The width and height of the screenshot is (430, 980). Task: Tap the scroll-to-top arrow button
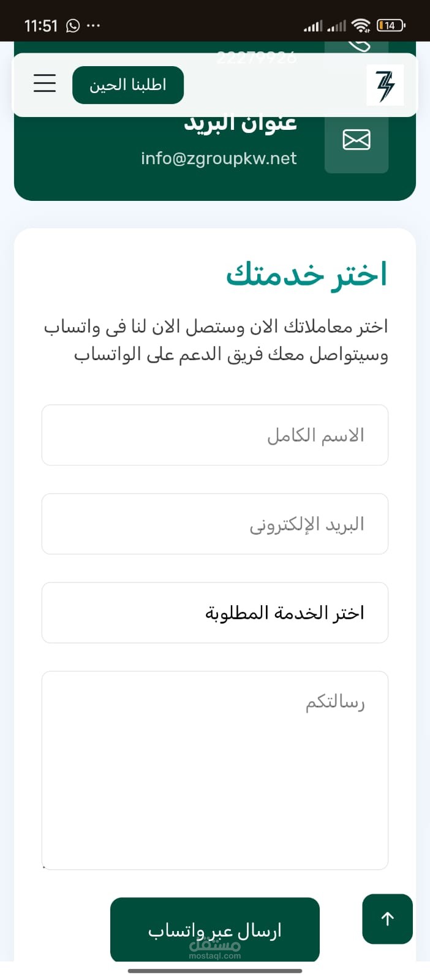pyautogui.click(x=387, y=919)
